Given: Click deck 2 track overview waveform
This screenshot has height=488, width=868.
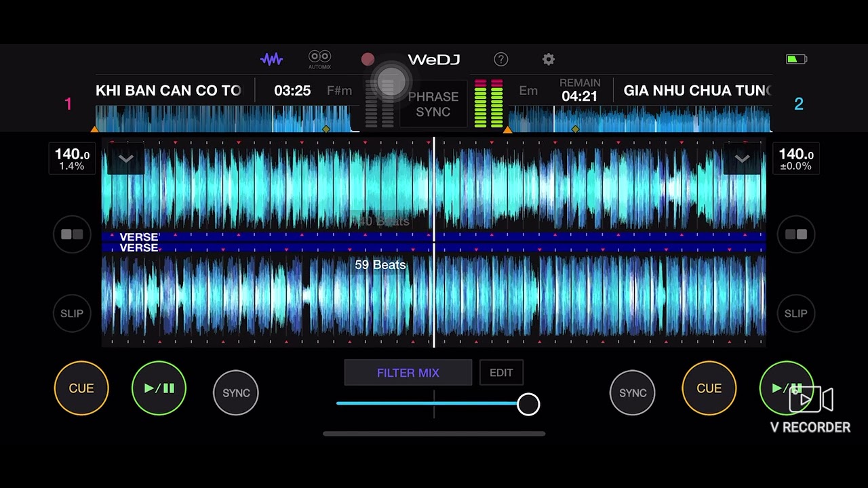Looking at the screenshot, I should 639,119.
